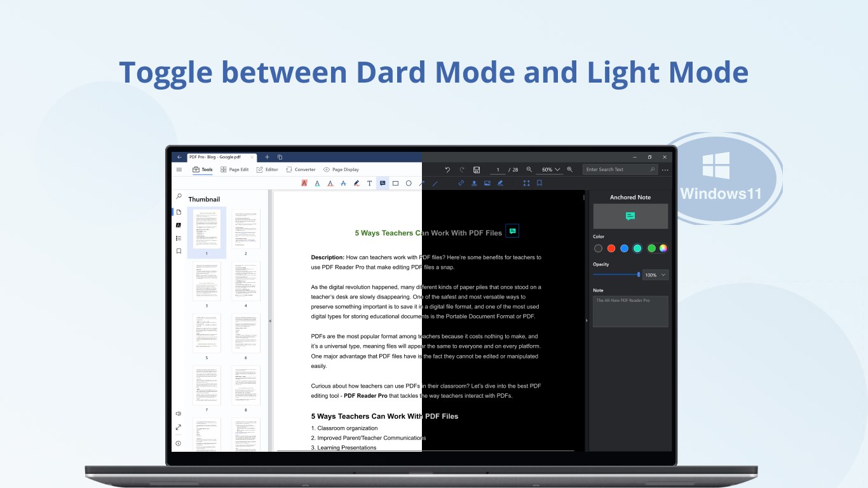The height and width of the screenshot is (488, 868).
Task: Open a new tab with plus button
Action: 267,157
